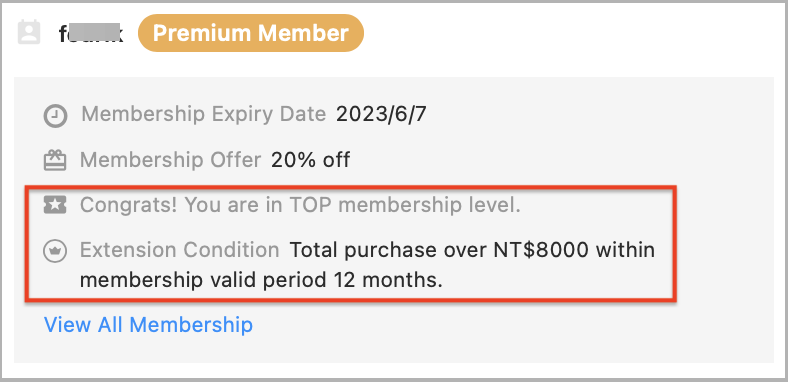Click the gift box icon beside Membership Offer
Image resolution: width=788 pixels, height=382 pixels.
(x=55, y=161)
